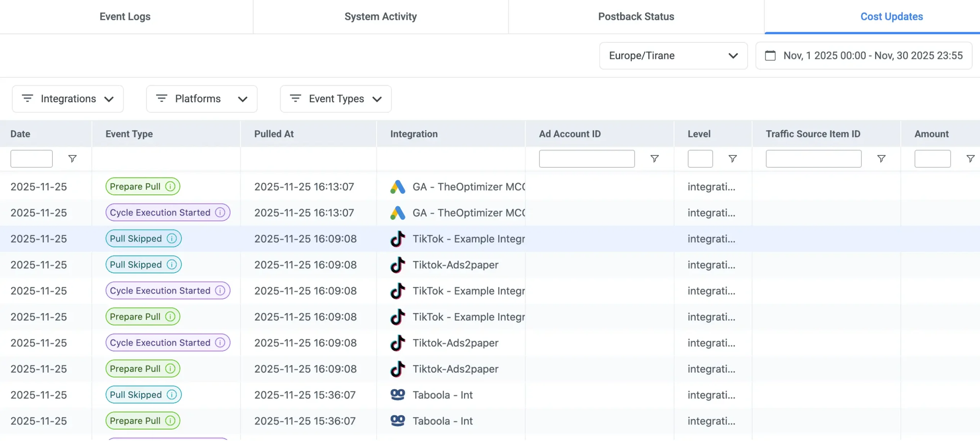Click info icon on Prepare Pull at 16:13:07
The width and height of the screenshot is (980, 441).
170,186
